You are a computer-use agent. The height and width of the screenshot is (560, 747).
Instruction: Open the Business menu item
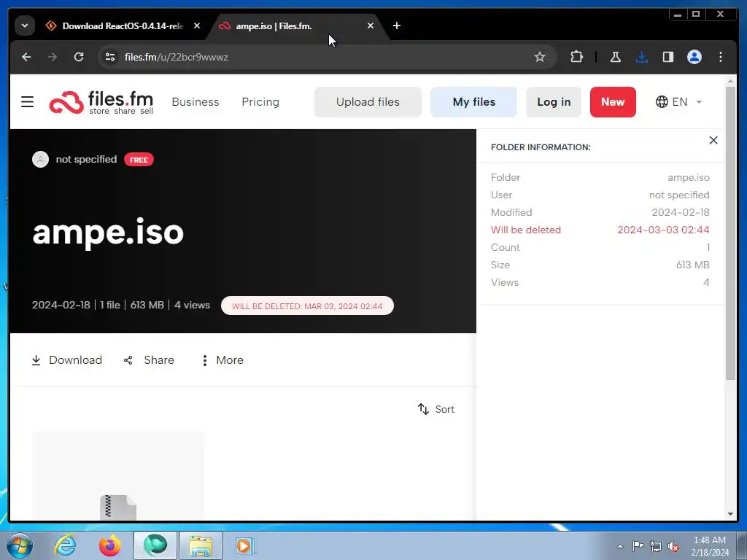coord(196,102)
